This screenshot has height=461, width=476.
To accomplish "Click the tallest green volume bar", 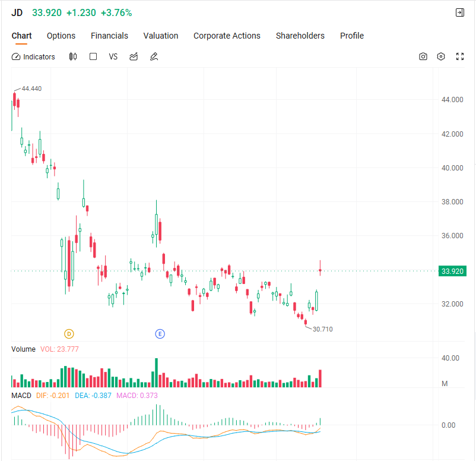I will [x=156, y=372].
